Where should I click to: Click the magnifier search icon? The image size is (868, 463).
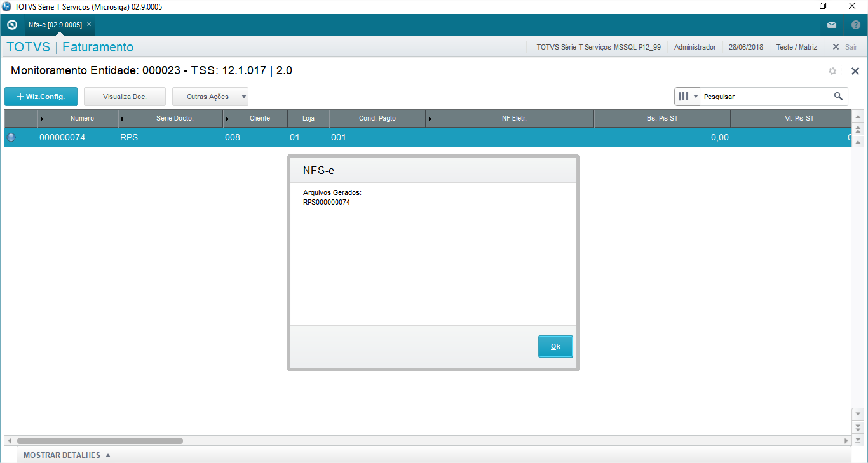[x=839, y=97]
